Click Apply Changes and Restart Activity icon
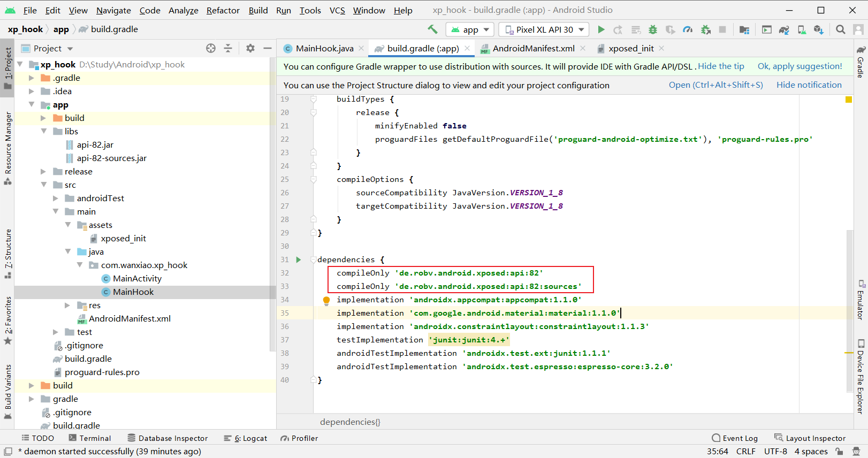The image size is (868, 458). coord(618,29)
